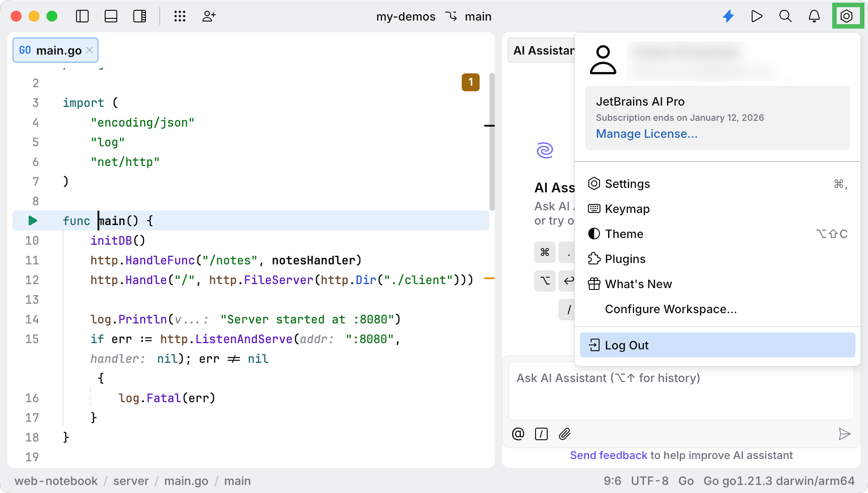Click the Send feedback link
Viewport: 868px width, 493px height.
(x=608, y=455)
